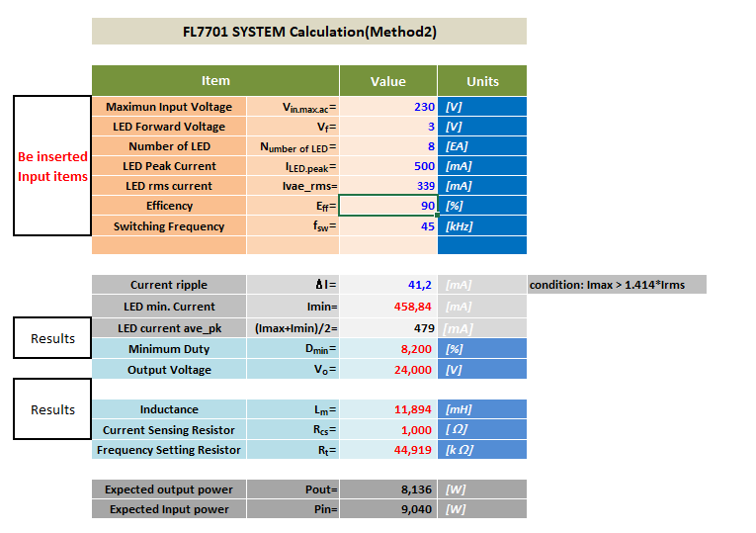Screen dimensions: 756x533
Task: Select the Ivae_rms= symbol cell
Action: tap(293, 186)
